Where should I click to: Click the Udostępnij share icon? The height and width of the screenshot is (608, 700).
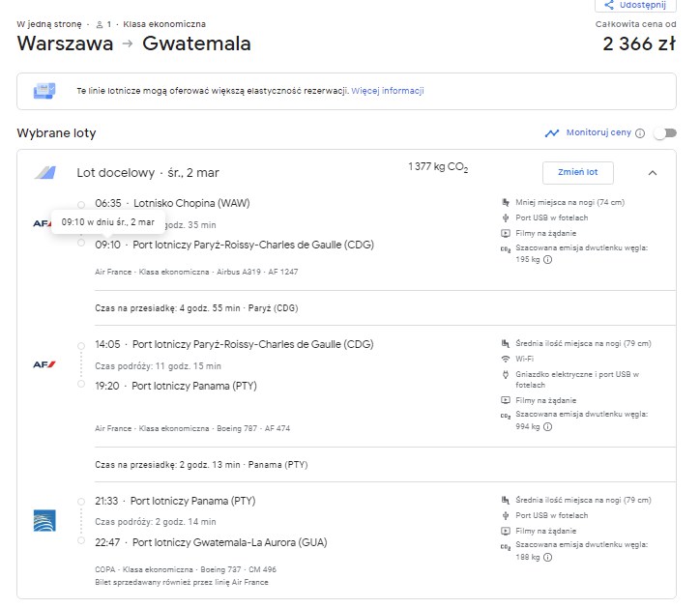608,5
